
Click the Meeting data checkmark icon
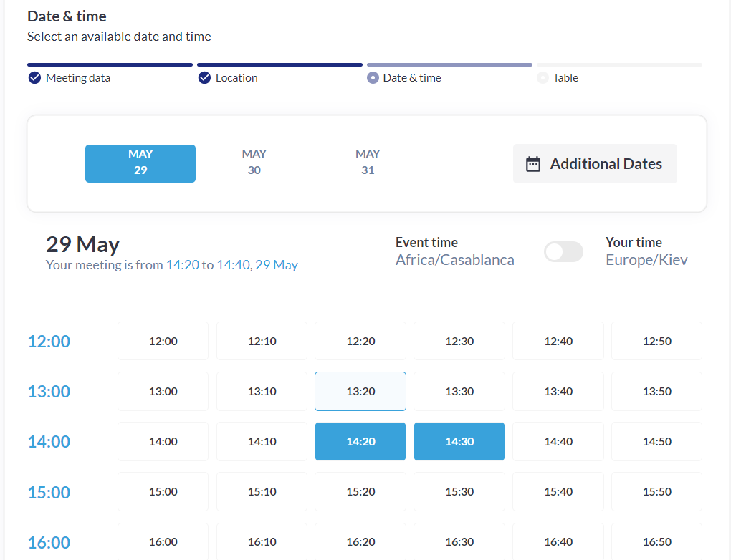(x=34, y=78)
